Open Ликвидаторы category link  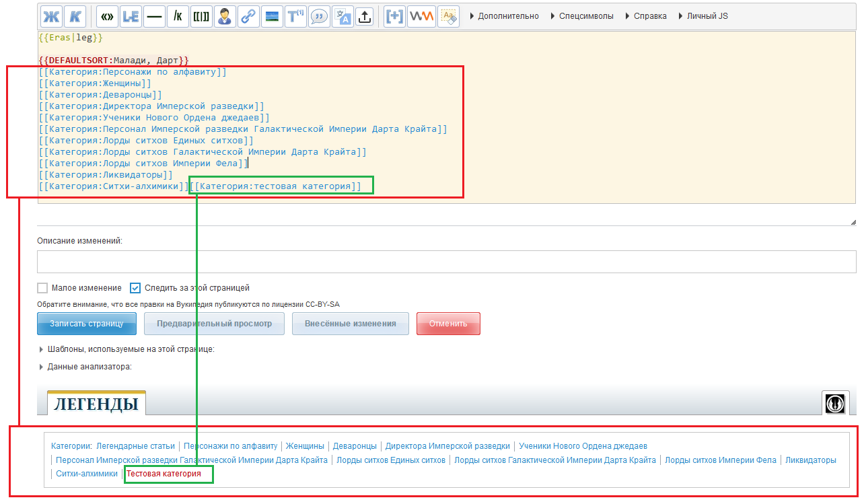[x=810, y=460]
